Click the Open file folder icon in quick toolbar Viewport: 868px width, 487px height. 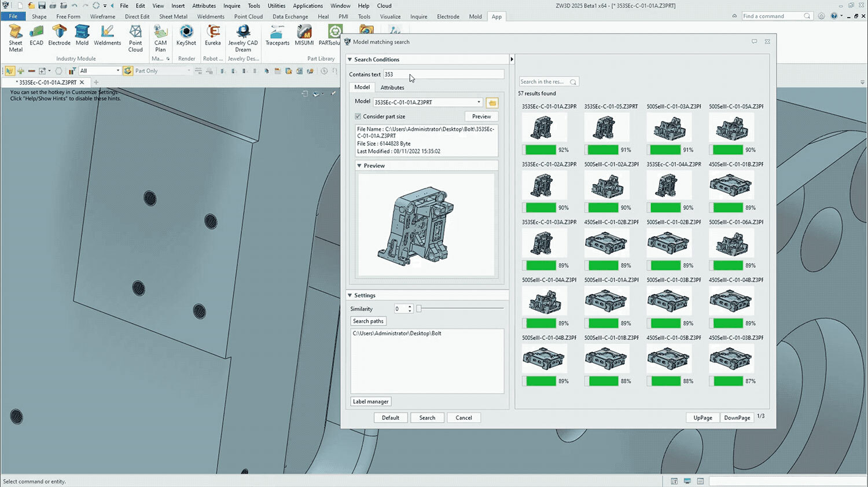click(31, 6)
